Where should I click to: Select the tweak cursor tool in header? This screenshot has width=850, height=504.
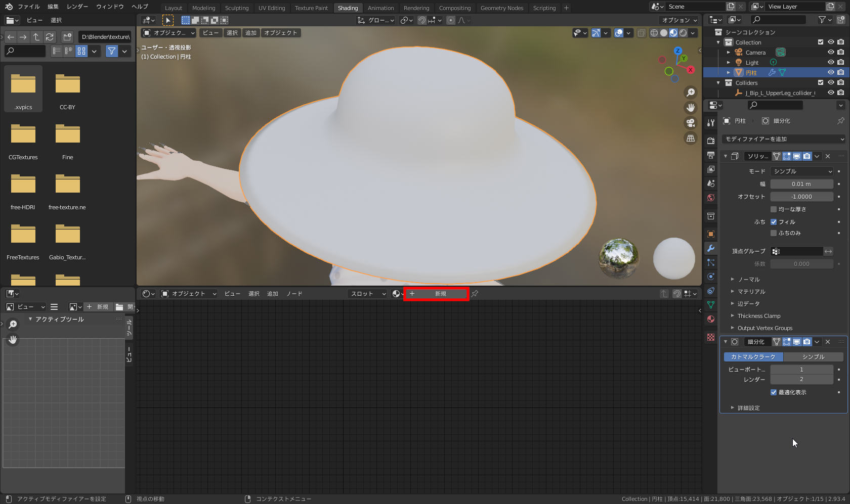[168, 20]
